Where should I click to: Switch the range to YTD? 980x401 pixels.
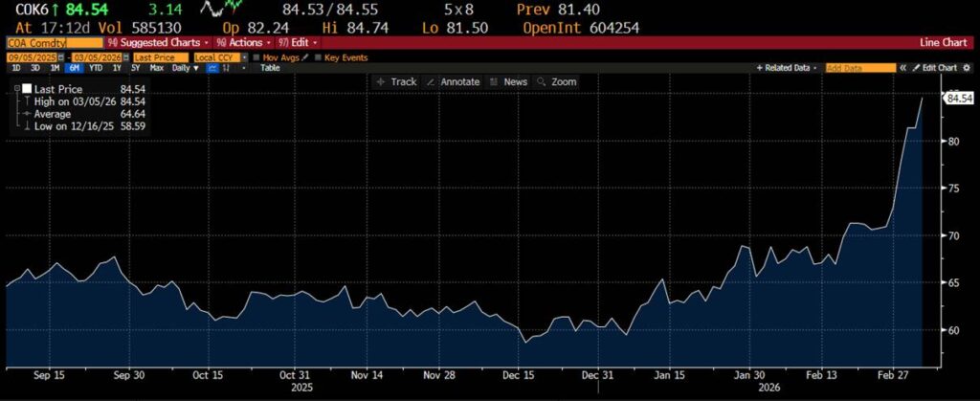[x=97, y=69]
